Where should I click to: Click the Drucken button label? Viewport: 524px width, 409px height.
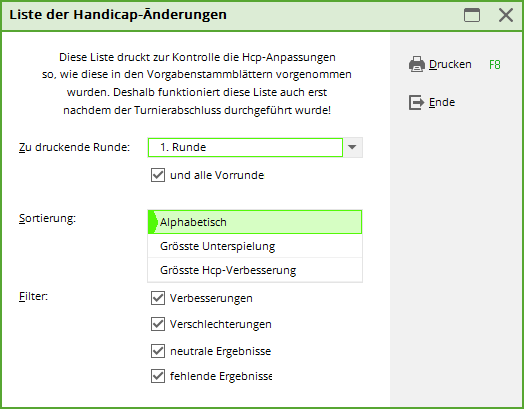click(x=450, y=64)
